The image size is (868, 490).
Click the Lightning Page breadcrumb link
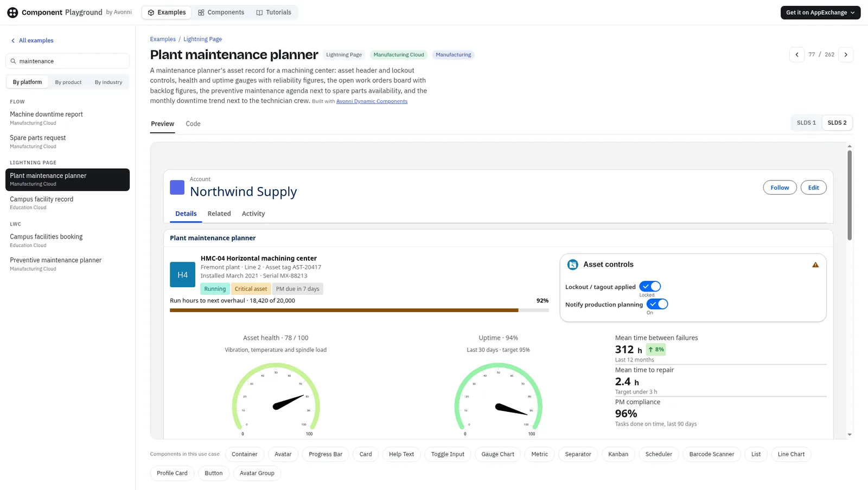click(202, 39)
